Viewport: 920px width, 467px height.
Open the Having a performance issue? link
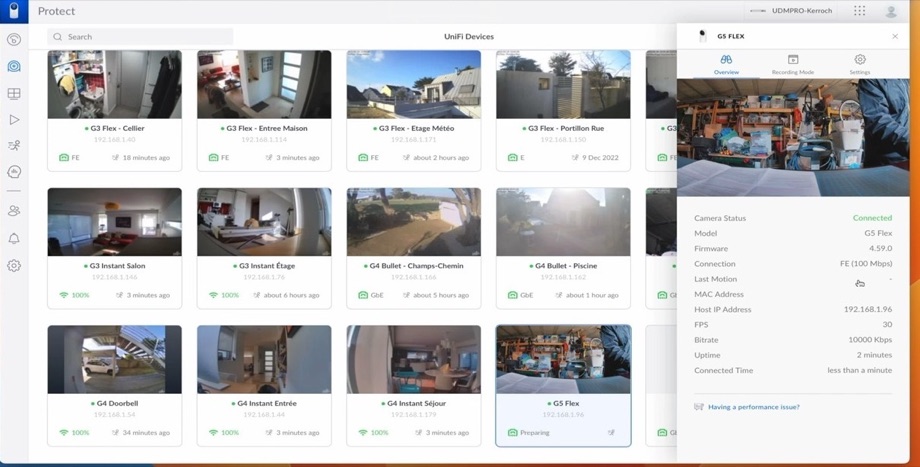[x=753, y=407]
